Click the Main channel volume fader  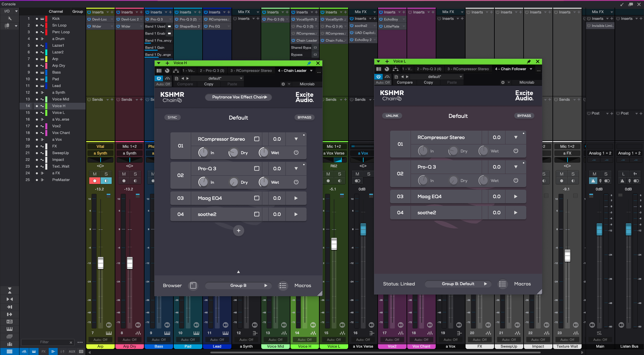point(599,229)
